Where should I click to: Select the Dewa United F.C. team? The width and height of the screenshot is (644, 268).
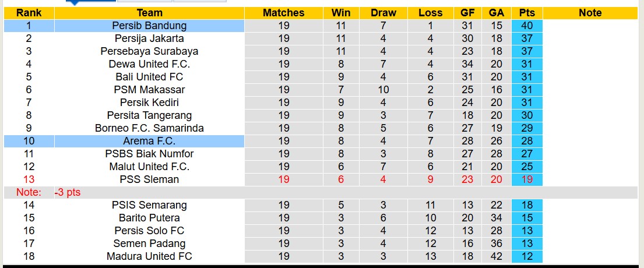point(149,64)
